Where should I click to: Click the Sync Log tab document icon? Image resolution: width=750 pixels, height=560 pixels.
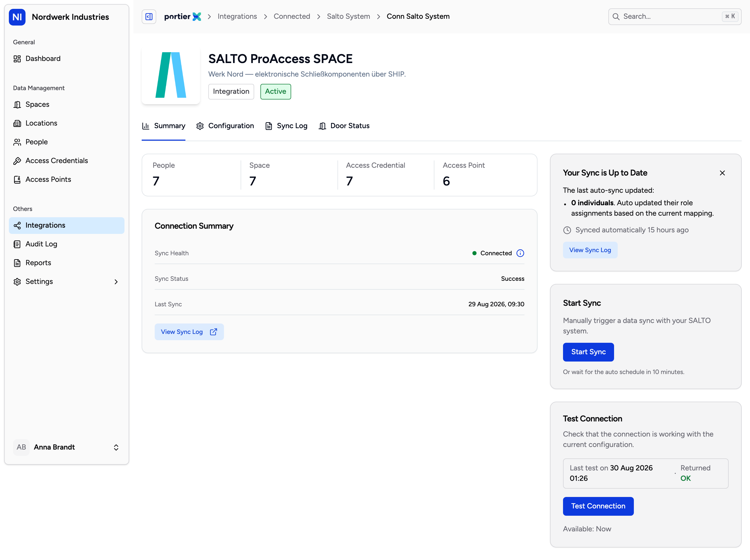268,126
